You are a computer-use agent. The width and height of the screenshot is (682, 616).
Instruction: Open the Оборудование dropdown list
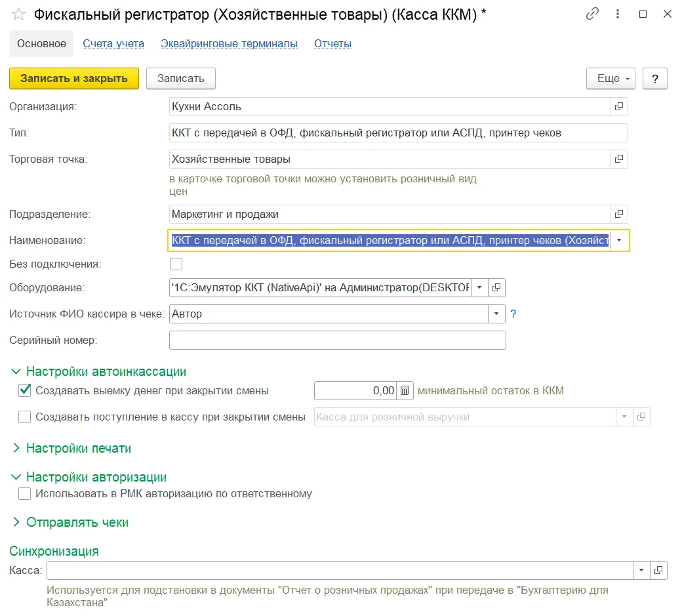(x=479, y=287)
